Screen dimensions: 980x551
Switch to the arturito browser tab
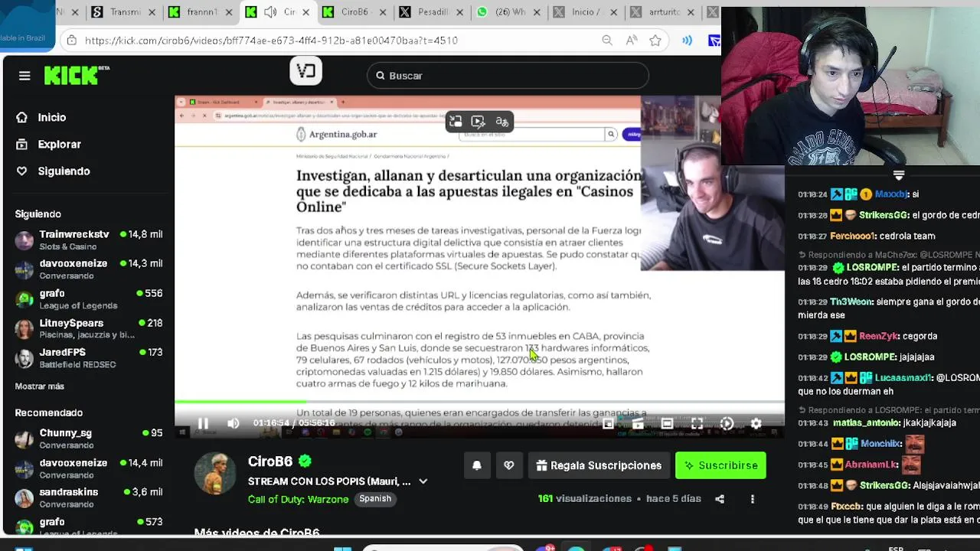click(x=660, y=12)
